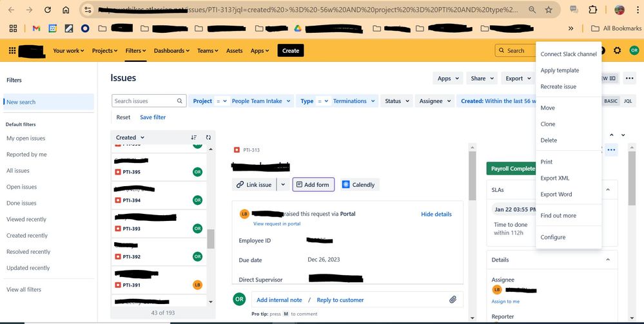Viewport: 644px width, 324px height.
Task: Click Hide details link
Action: 436,214
